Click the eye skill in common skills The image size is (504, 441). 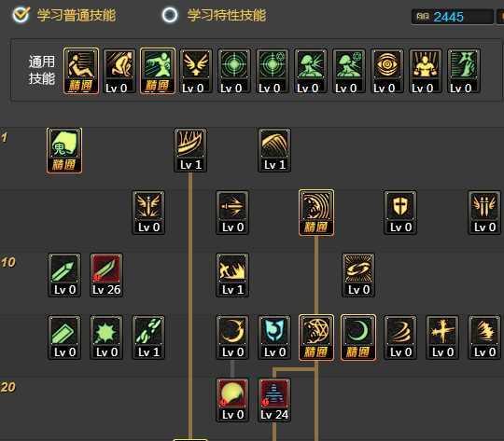point(387,71)
